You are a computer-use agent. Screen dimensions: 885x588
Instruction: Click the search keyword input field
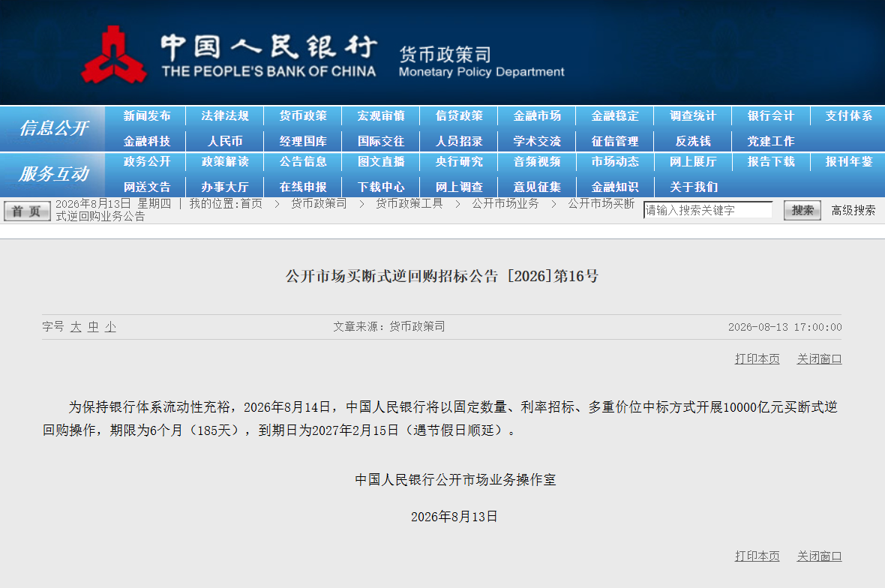click(708, 210)
